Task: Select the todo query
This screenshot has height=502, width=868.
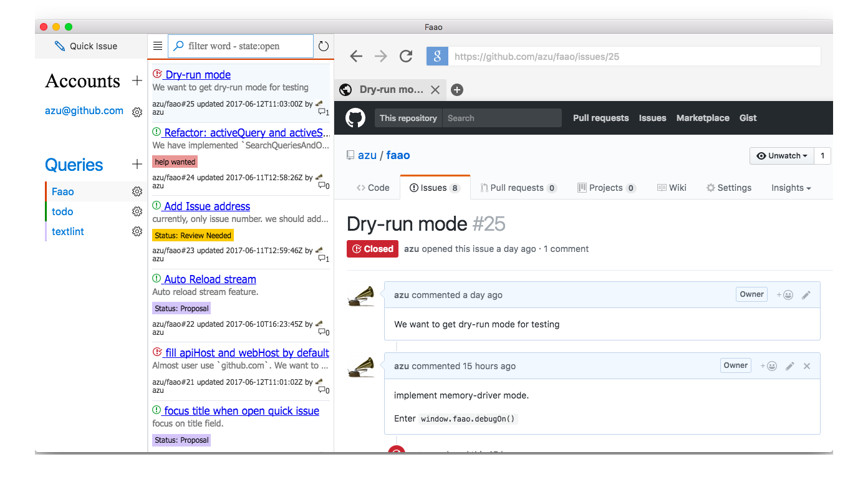Action: pos(62,211)
